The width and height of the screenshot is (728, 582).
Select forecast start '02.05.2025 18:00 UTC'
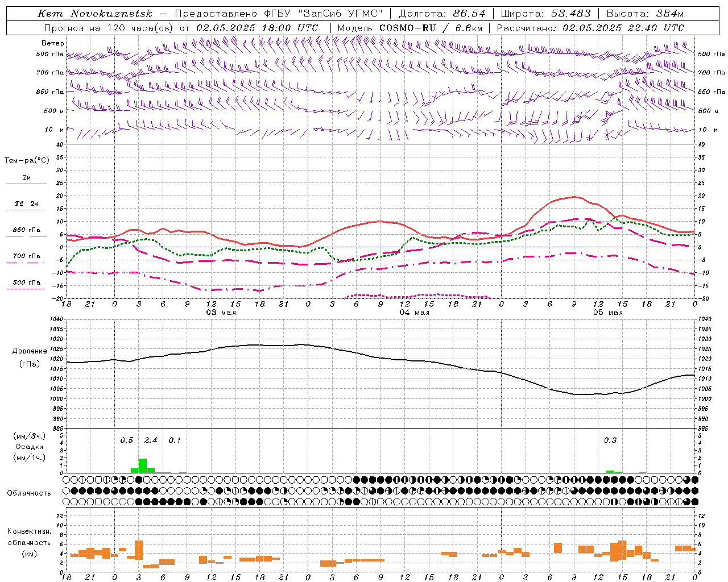pyautogui.click(x=257, y=28)
